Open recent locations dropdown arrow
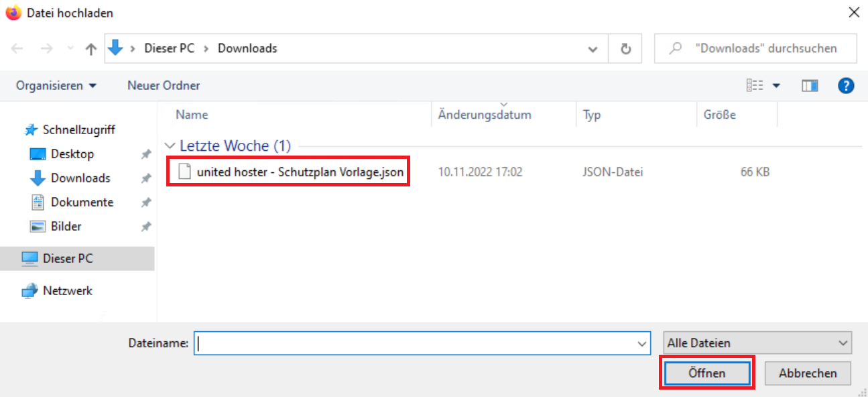The height and width of the screenshot is (397, 868). coord(70,49)
